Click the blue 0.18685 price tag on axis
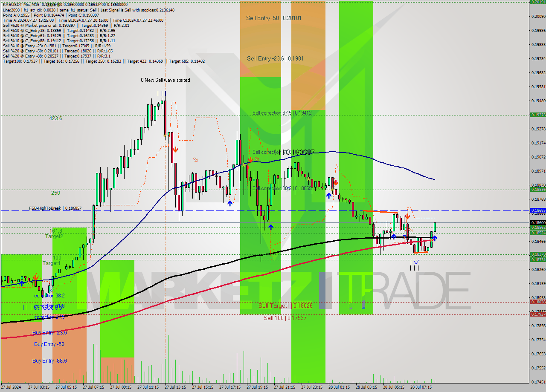 click(537, 210)
